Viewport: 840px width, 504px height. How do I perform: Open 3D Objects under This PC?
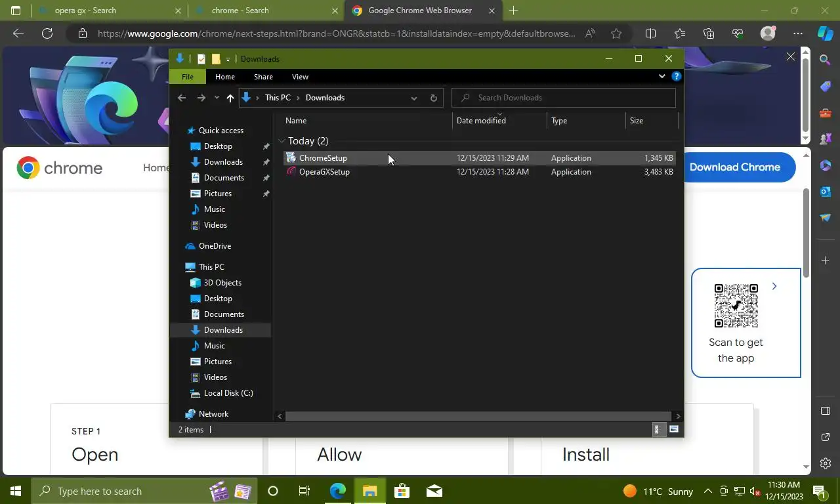click(x=222, y=283)
